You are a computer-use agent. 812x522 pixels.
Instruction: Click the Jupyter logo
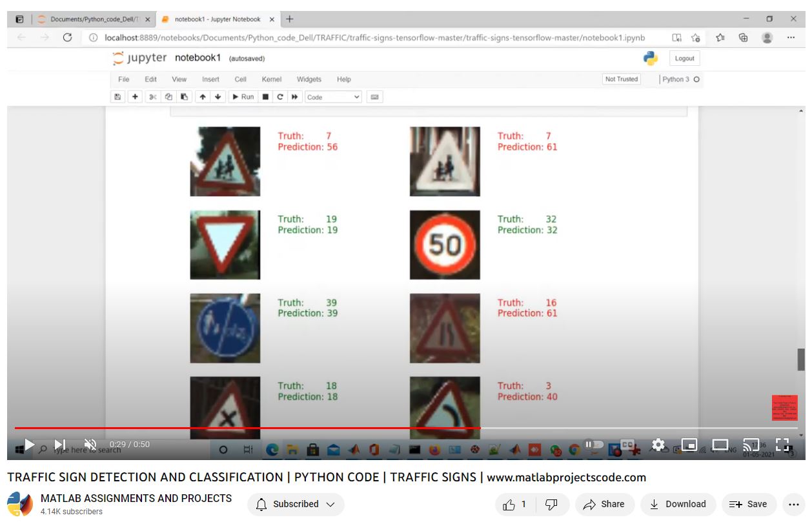coord(140,58)
